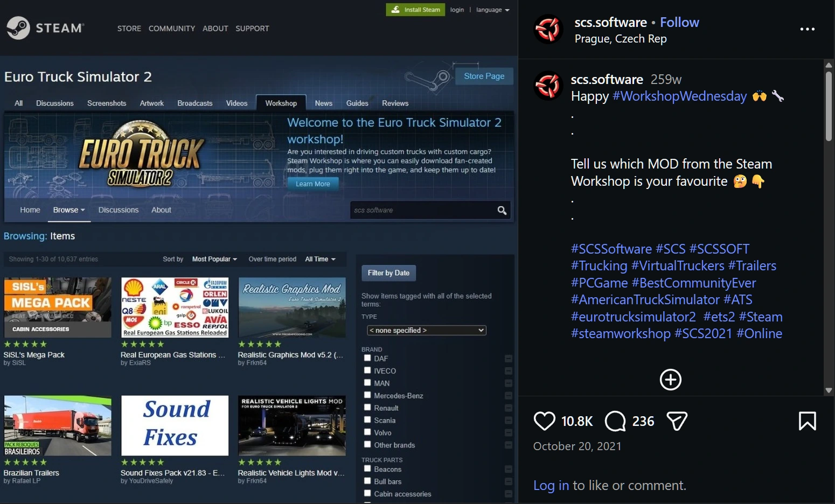Open Realistic Vehicle Lights Mod thumbnail
This screenshot has height=504, width=835.
(292, 425)
